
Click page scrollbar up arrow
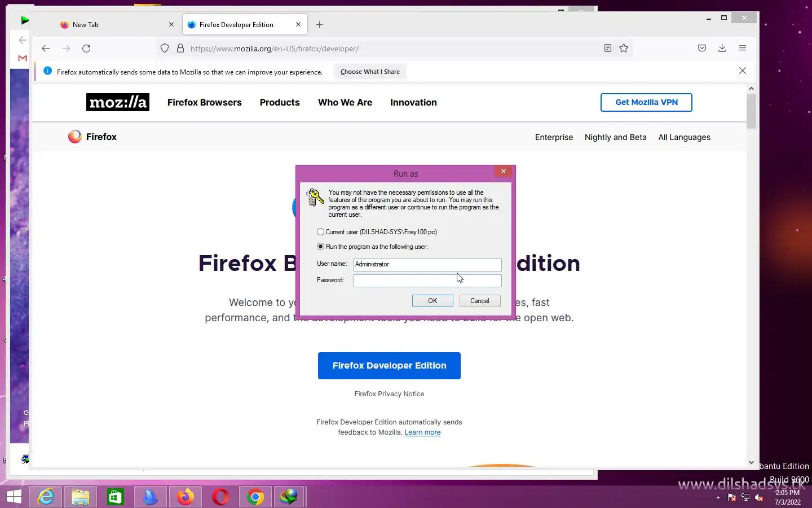pos(751,89)
